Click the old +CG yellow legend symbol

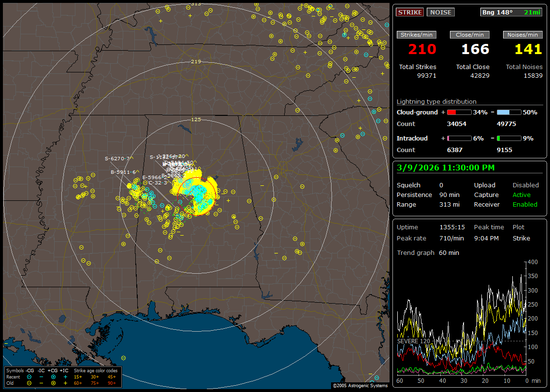point(53,383)
